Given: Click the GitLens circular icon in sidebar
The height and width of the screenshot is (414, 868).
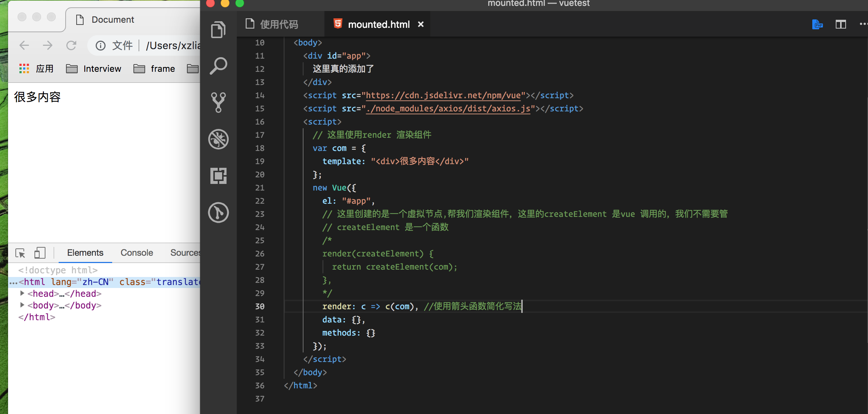Looking at the screenshot, I should click(x=218, y=212).
